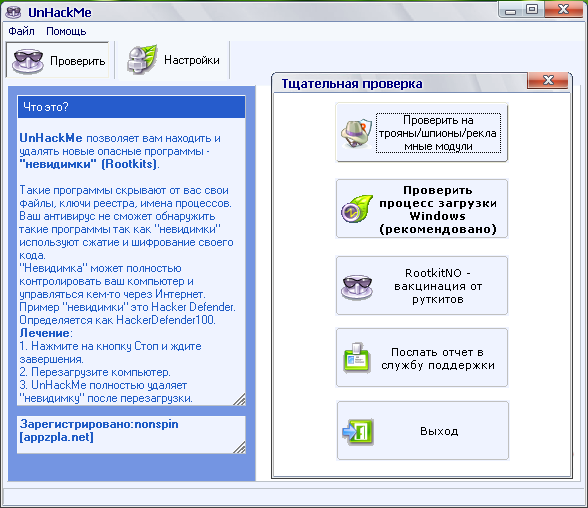Open the Файл menu
Screen dimensions: 588x508
click(x=21, y=31)
